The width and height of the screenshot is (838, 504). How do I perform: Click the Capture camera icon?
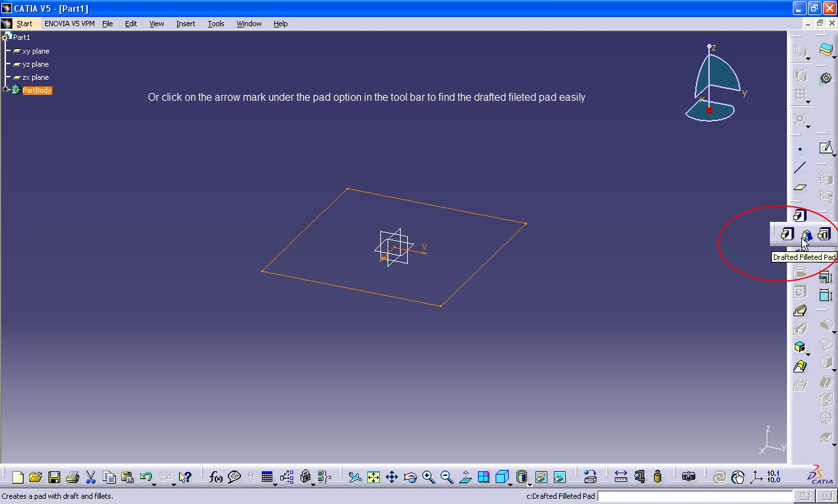688,477
